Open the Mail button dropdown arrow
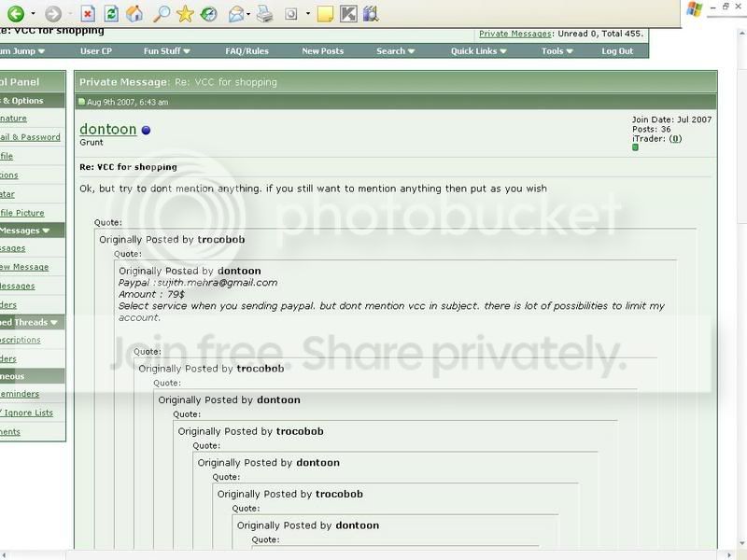The width and height of the screenshot is (747, 560). [248, 14]
